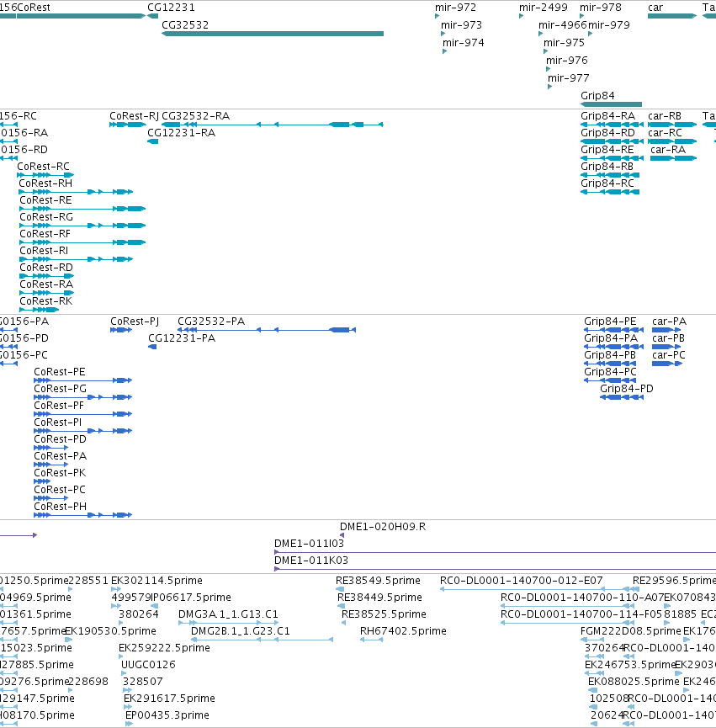Open the RH67402.5prime EST

point(371,640)
